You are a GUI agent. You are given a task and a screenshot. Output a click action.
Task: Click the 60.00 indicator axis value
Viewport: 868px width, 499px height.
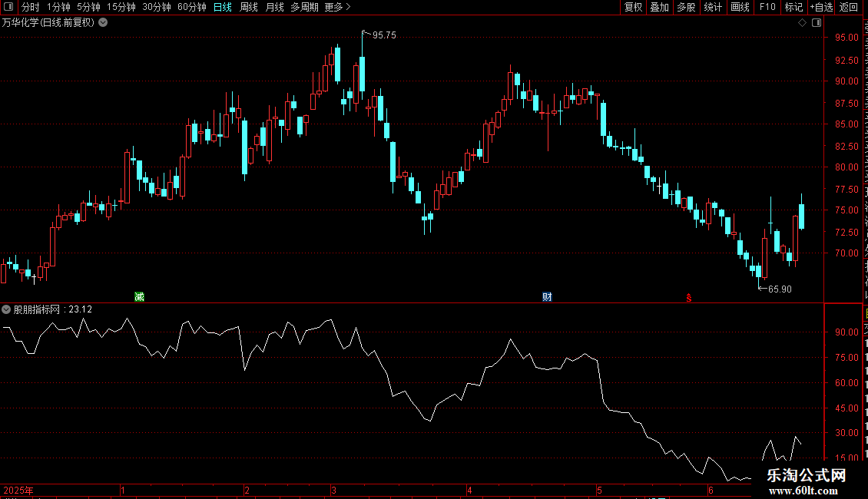pos(847,383)
